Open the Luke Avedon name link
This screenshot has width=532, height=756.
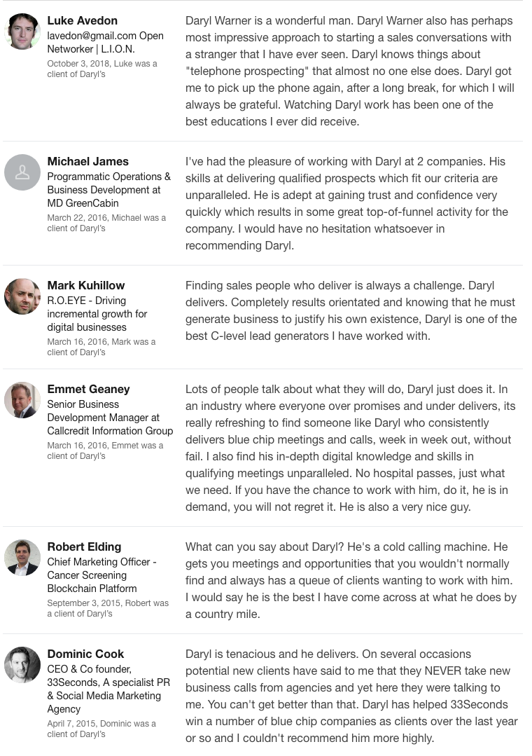[83, 21]
